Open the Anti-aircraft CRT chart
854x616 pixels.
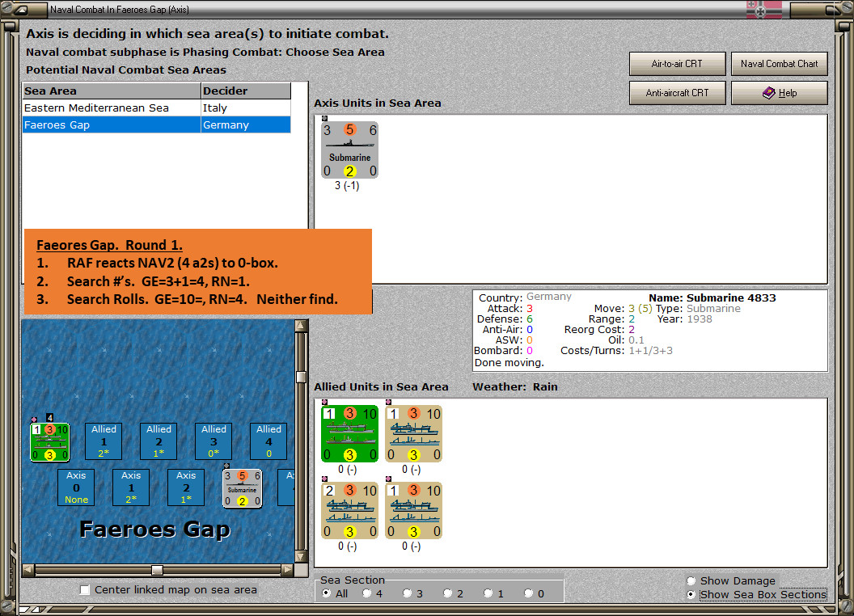pos(677,93)
